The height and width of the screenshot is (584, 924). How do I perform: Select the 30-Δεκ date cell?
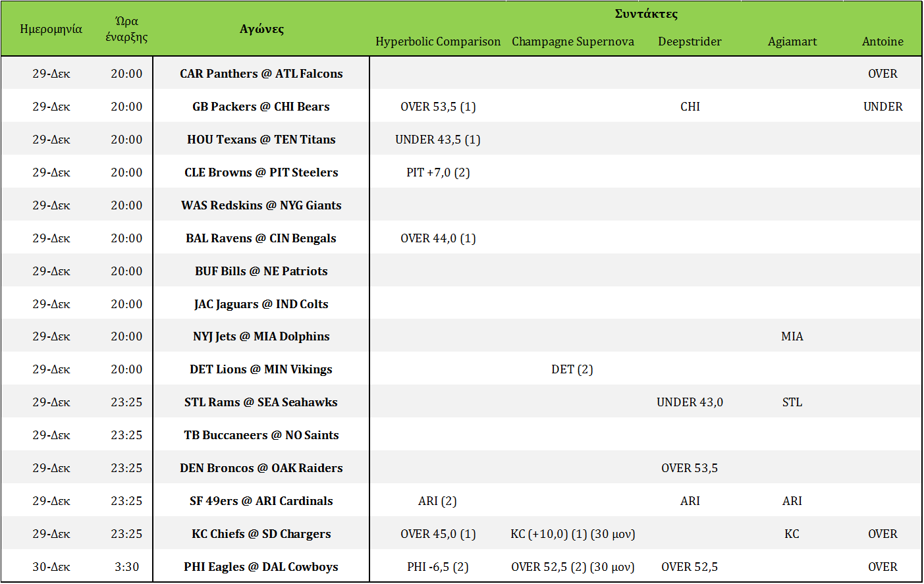pos(51,567)
